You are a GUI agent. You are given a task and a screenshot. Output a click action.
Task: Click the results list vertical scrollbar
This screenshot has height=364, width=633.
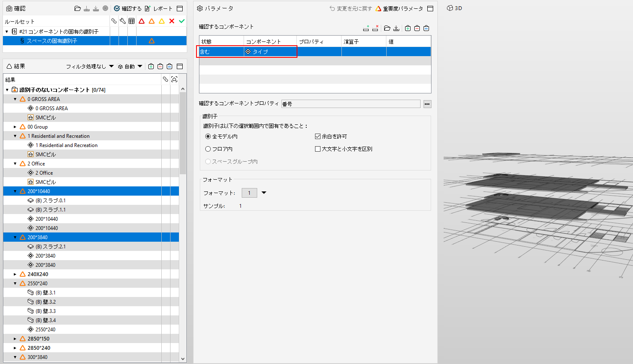[183, 134]
